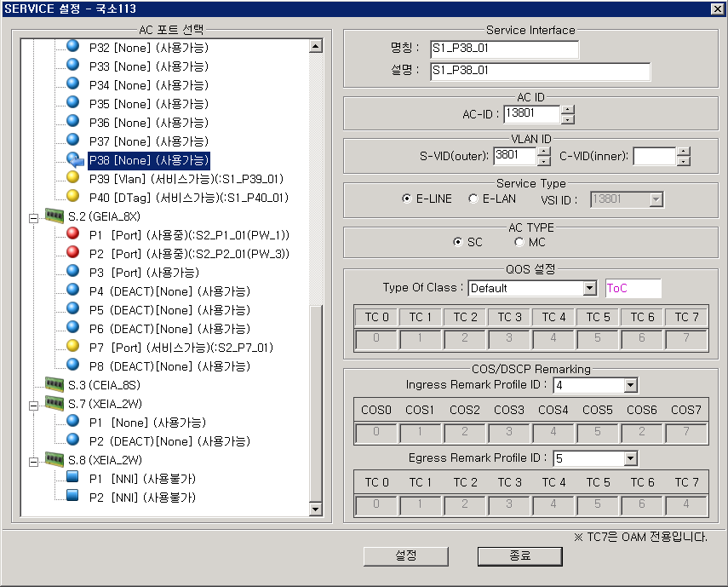Viewport: 728px width, 587px height.
Task: Click the square NNI icon of S.8 P1
Action: (x=72, y=477)
